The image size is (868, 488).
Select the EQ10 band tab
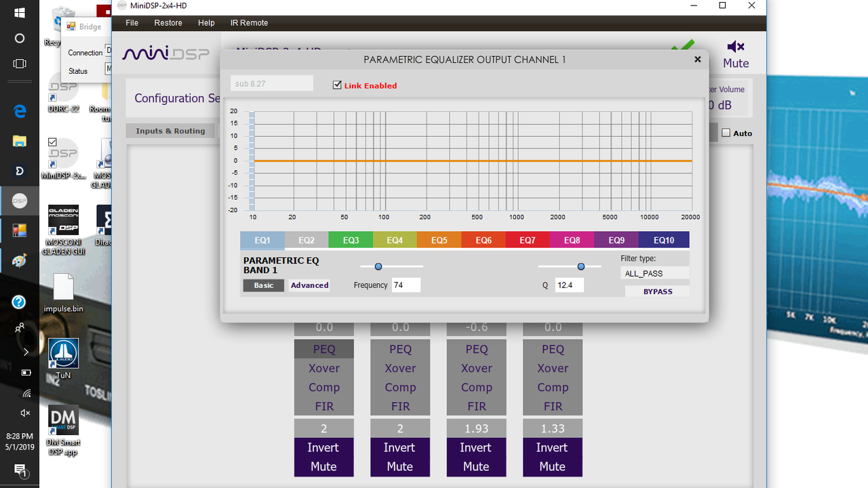pos(664,240)
